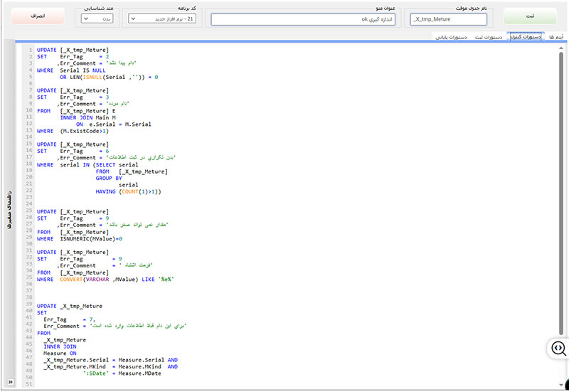The height and width of the screenshot is (392, 569).
Task: Expand side panel with double-chevron icon
Action: [x=11, y=382]
